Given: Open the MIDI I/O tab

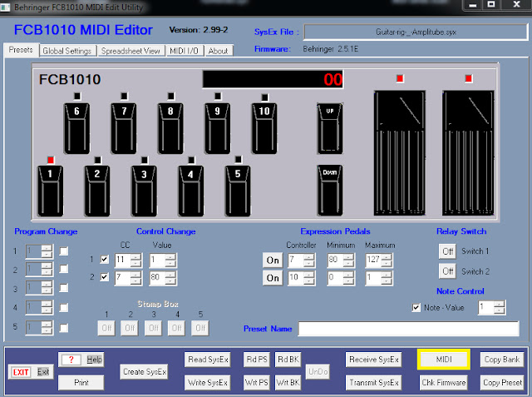Looking at the screenshot, I should (x=185, y=51).
